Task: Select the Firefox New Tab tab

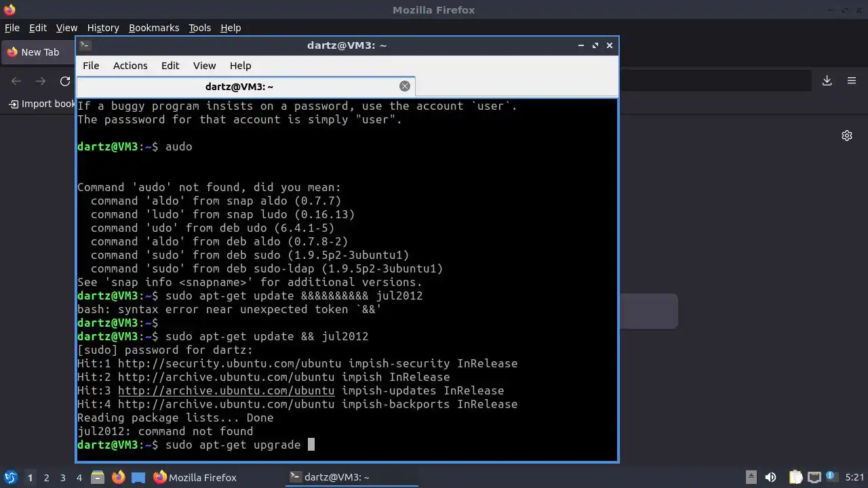Action: coord(38,52)
